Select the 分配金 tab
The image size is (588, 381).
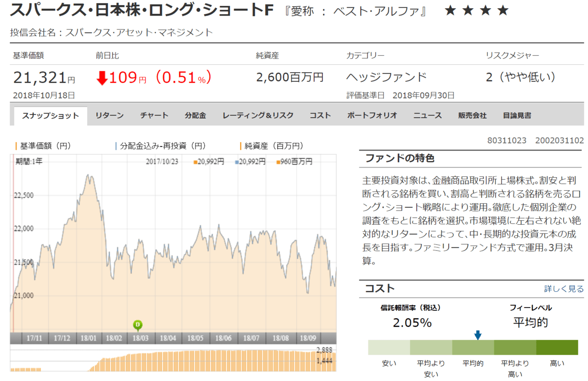pos(195,116)
